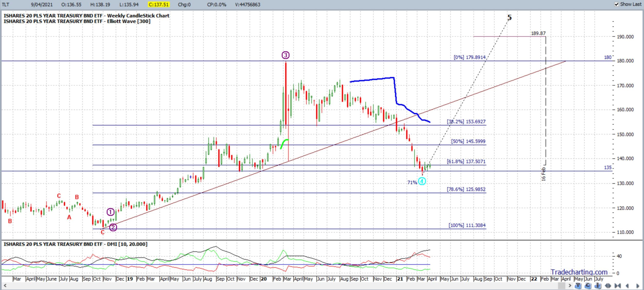The width and height of the screenshot is (644, 290).
Task: Click the 110.000 price axis value
Action: point(625,232)
